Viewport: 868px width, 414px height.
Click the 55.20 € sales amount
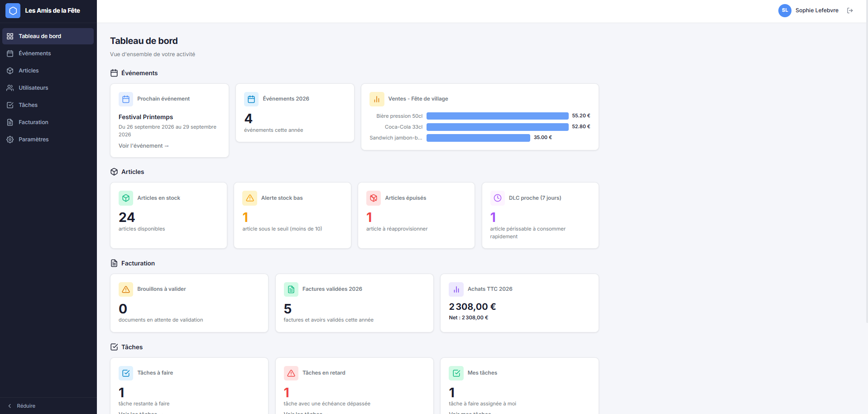(581, 116)
